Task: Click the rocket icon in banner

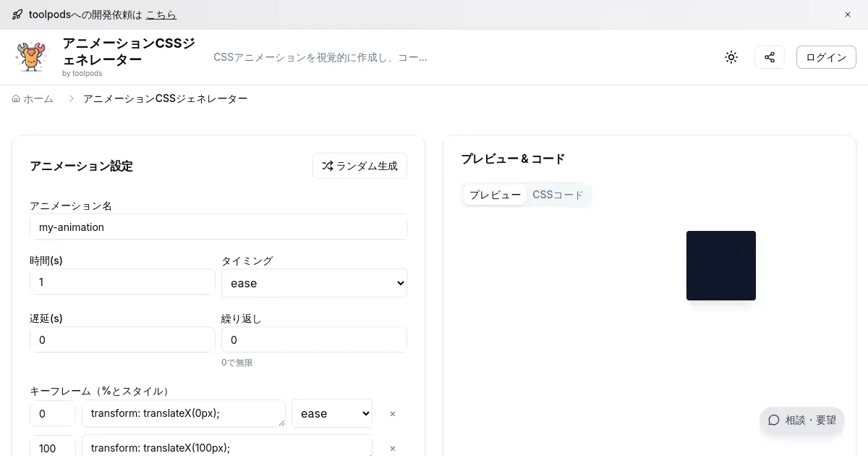Action: tap(17, 14)
